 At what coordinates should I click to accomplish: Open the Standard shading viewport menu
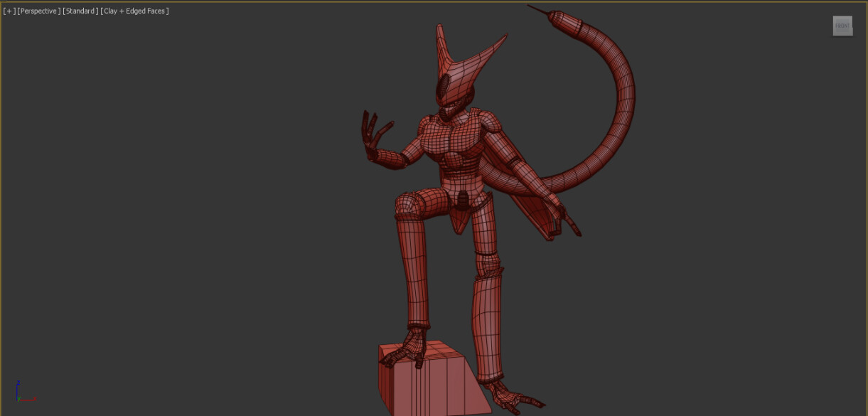(x=80, y=11)
